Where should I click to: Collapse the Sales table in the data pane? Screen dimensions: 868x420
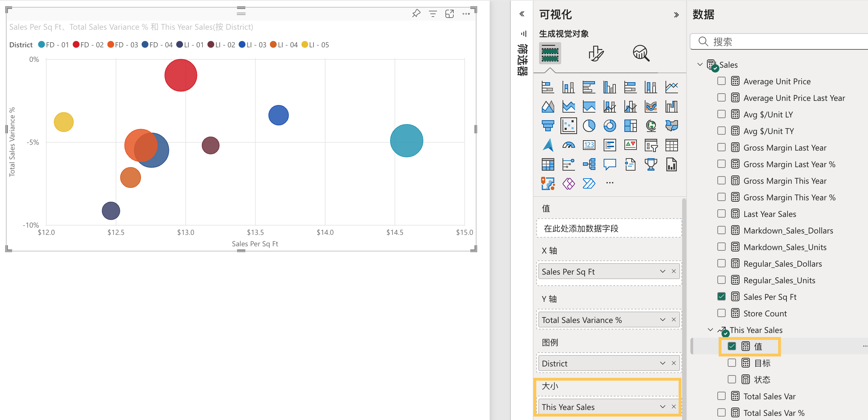click(700, 65)
